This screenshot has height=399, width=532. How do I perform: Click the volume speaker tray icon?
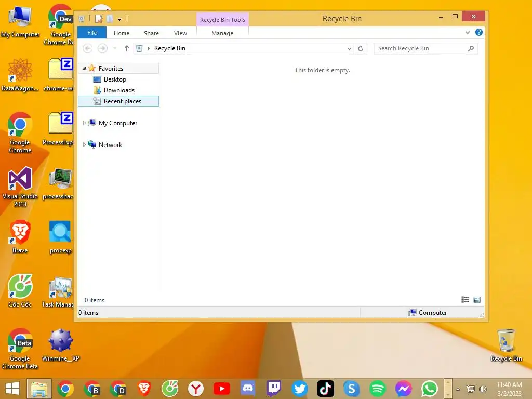coord(483,389)
